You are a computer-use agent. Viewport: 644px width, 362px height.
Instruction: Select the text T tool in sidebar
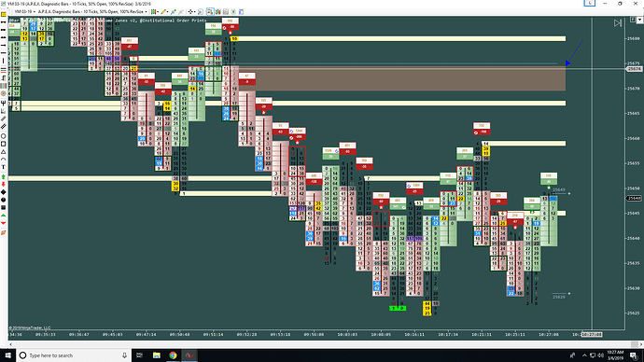coord(4,167)
